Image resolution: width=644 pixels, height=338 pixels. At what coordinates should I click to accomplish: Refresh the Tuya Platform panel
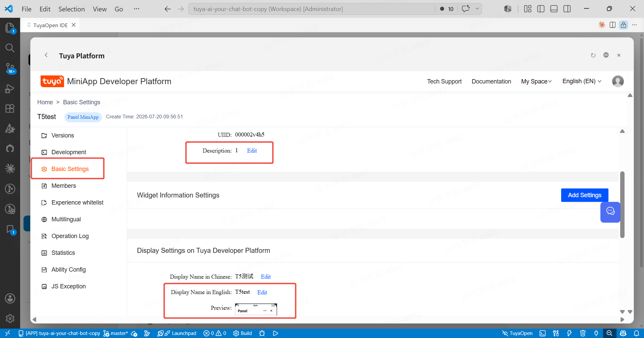(x=593, y=55)
